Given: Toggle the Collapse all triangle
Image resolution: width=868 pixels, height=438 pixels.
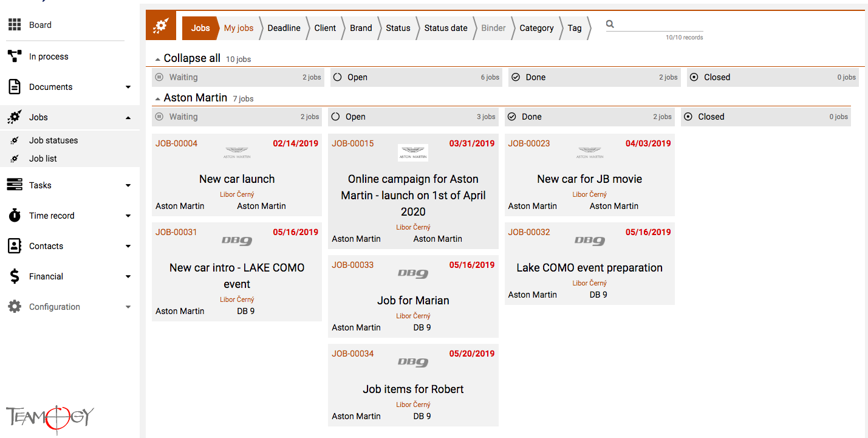Looking at the screenshot, I should pos(158,60).
